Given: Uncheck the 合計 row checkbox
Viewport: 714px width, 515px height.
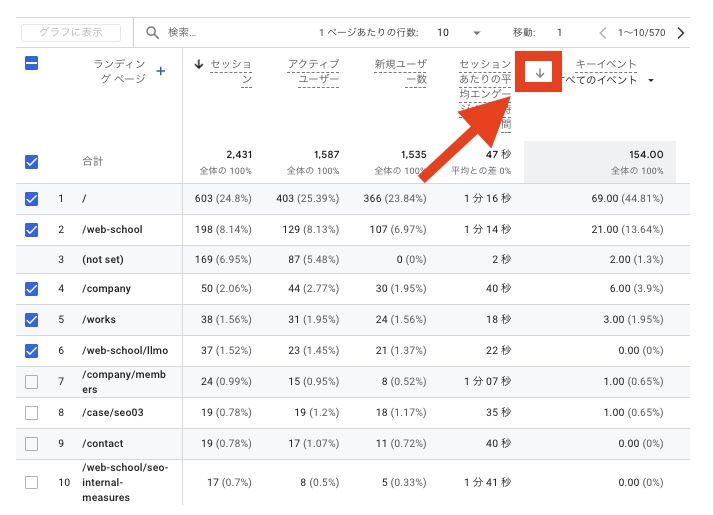Looking at the screenshot, I should 31,161.
